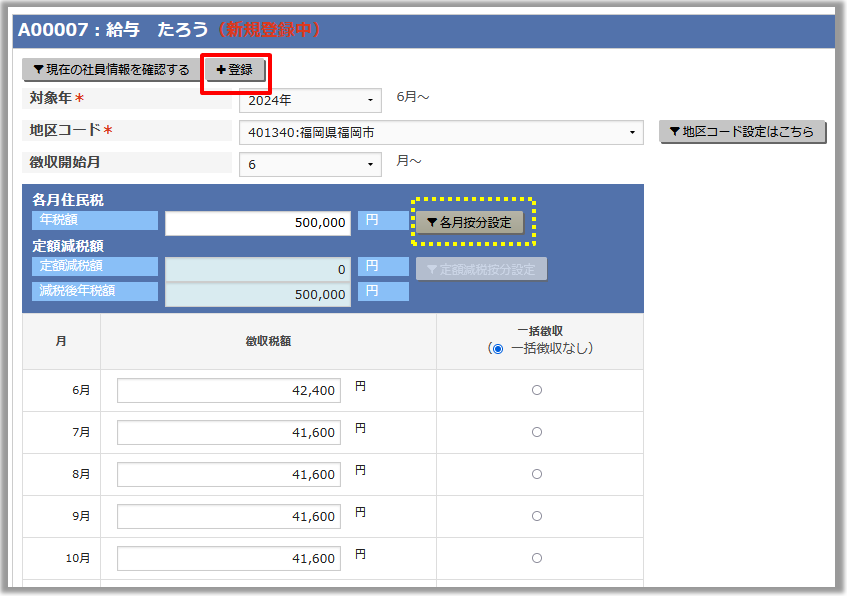
Task: Click the 減税後年税額 field
Action: pos(258,294)
